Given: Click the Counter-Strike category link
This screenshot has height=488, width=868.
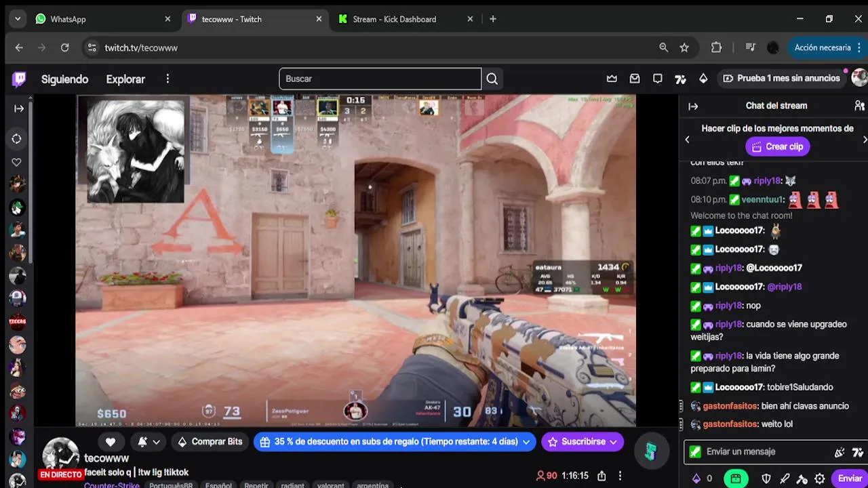Looking at the screenshot, I should point(112,485).
